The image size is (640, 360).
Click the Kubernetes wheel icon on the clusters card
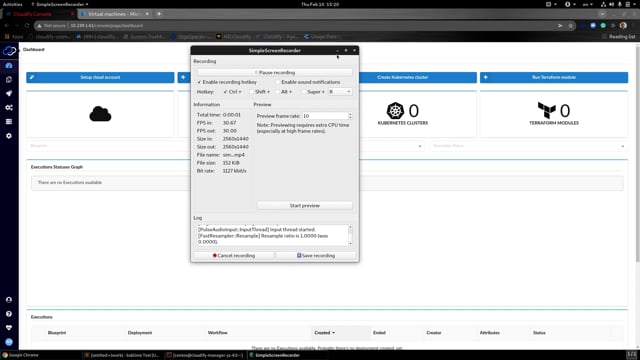point(395,111)
